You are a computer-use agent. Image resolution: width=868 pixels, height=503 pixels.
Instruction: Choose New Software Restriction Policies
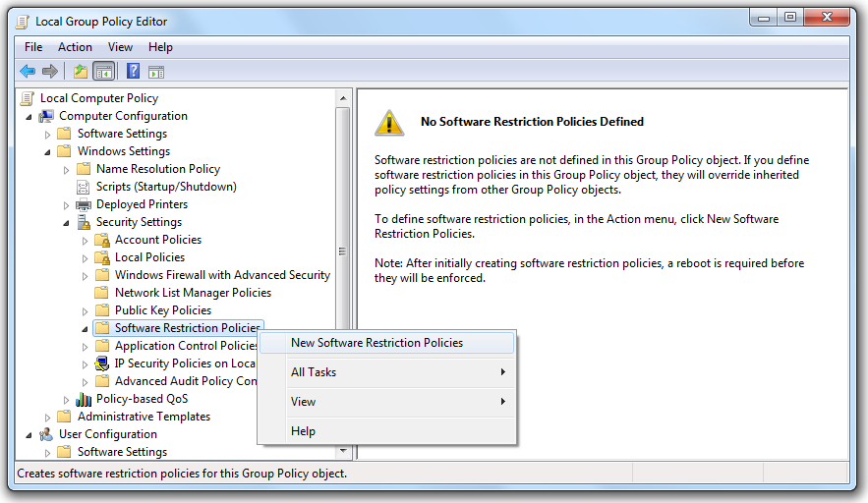click(x=387, y=343)
